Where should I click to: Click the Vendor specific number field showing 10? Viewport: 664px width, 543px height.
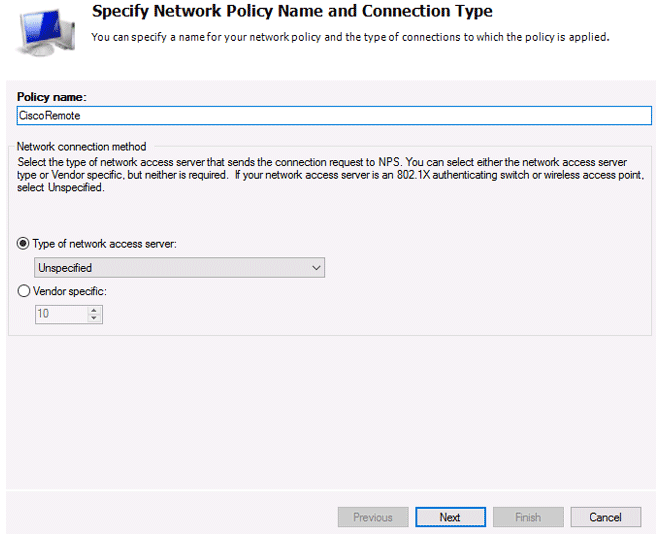(61, 314)
